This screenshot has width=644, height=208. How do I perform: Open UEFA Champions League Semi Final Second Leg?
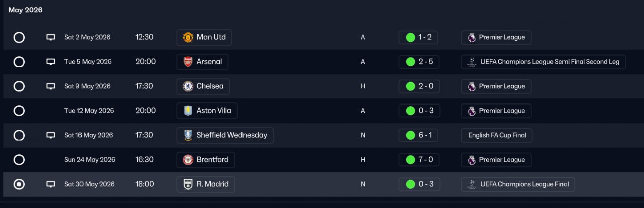(543, 62)
